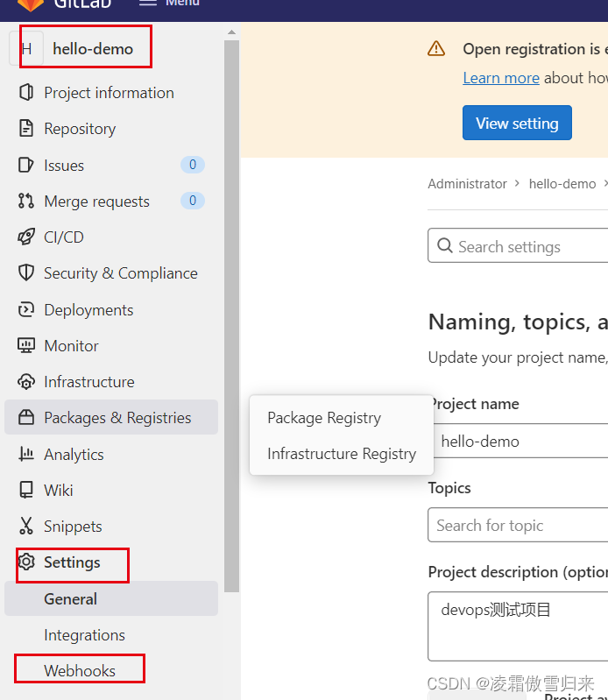Select the CI/CD rocket icon
The width and height of the screenshot is (608, 700).
26,237
